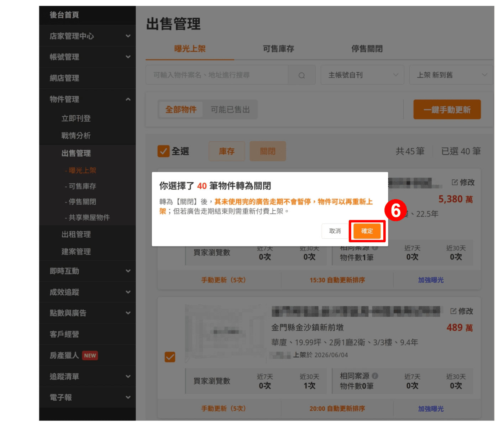Click the 取消 cancel button
Screen dimensions: 504x427
[x=335, y=231]
